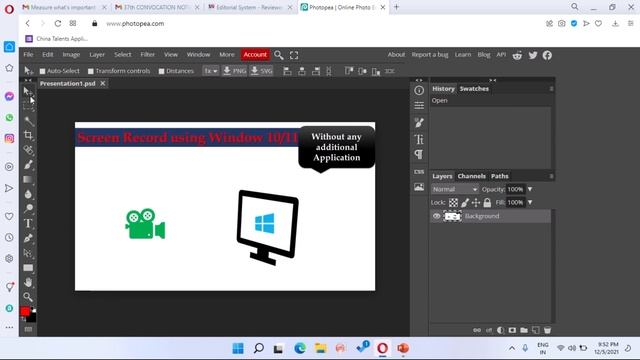Open the CSS panel icon
Image resolution: width=640 pixels, height=360 pixels.
[x=419, y=172]
